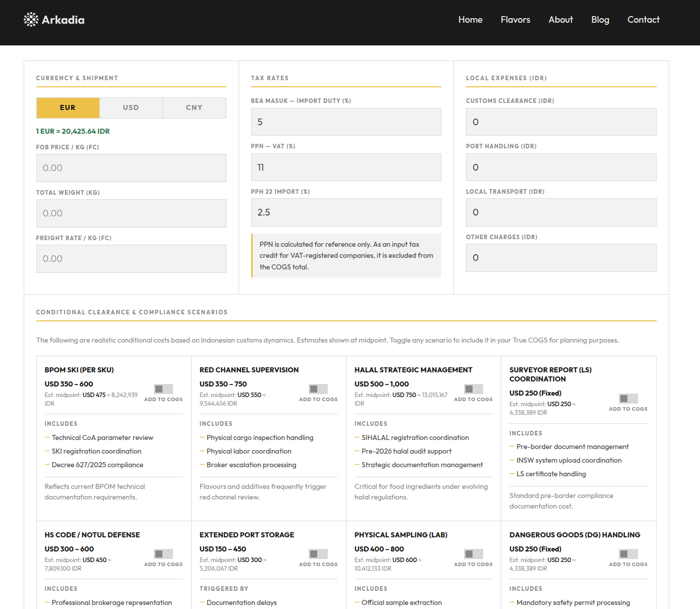Click 'Physical cargo inspection handling' item

(260, 437)
